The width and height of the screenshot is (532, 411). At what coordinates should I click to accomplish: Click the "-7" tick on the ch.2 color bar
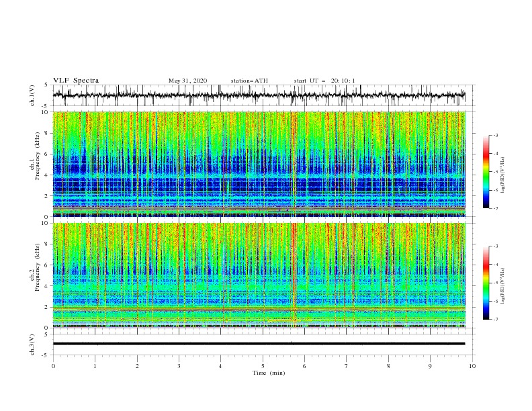(496, 319)
